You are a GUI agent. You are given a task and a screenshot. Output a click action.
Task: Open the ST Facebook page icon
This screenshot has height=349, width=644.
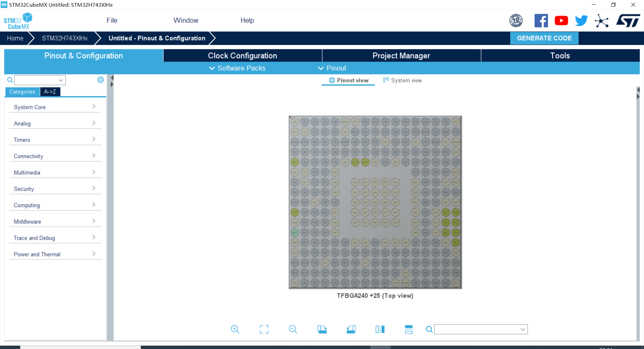(x=541, y=21)
